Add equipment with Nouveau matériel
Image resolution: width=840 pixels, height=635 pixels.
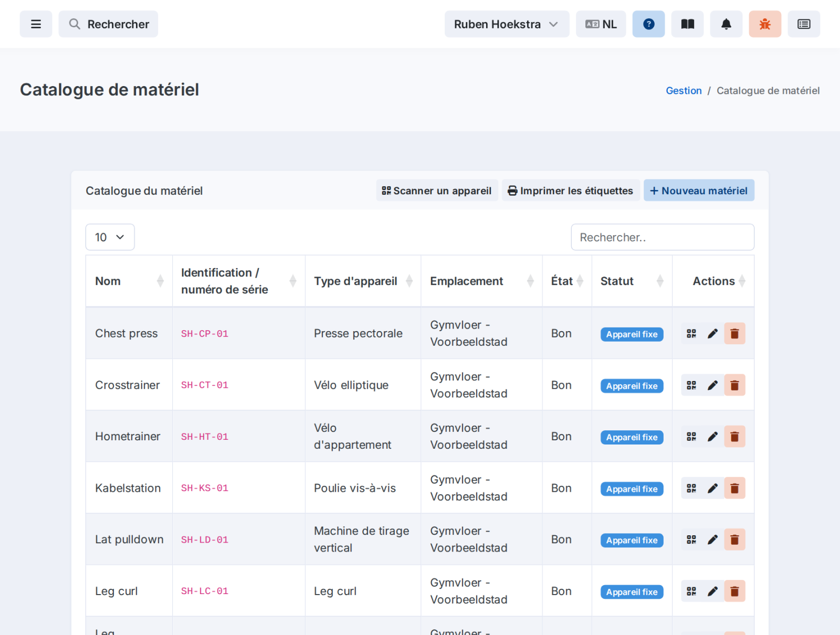pos(699,190)
